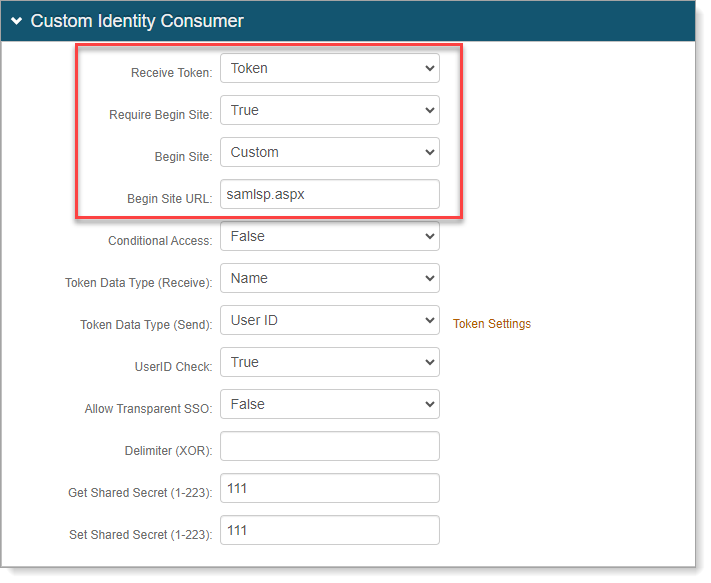Viewport: 711px width, 583px height.
Task: Open the Conditional Access dropdown
Action: click(x=329, y=236)
